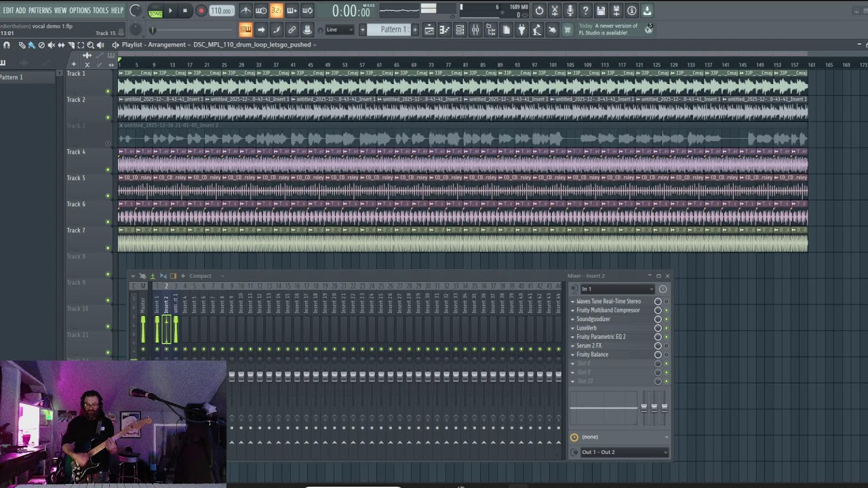The height and width of the screenshot is (488, 868).
Task: Open the 'Line' snap mode dropdown
Action: click(340, 29)
